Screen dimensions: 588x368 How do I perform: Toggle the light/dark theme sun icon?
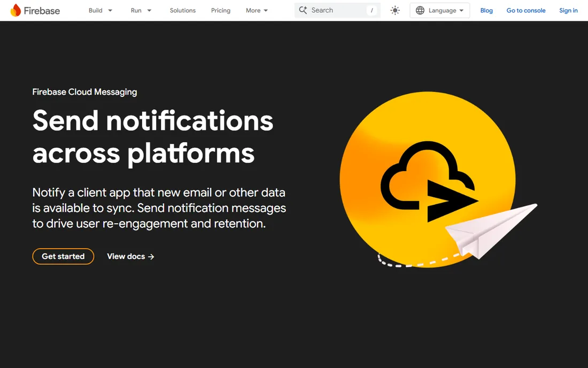(x=395, y=11)
